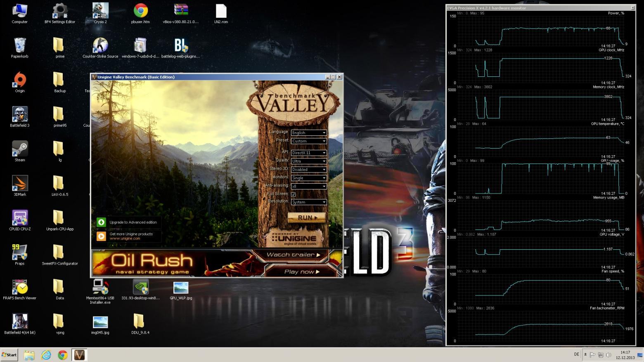The image size is (644, 362).
Task: Open the Resolution dropdown set to System
Action: click(309, 202)
